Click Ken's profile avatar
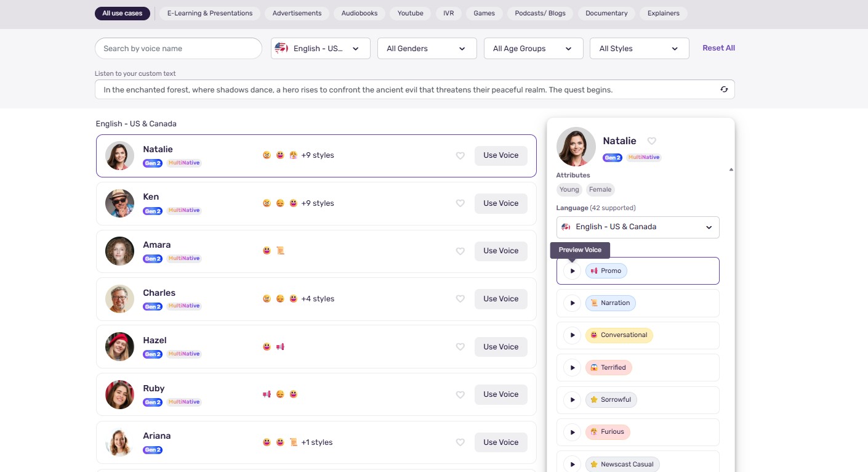 tap(119, 203)
